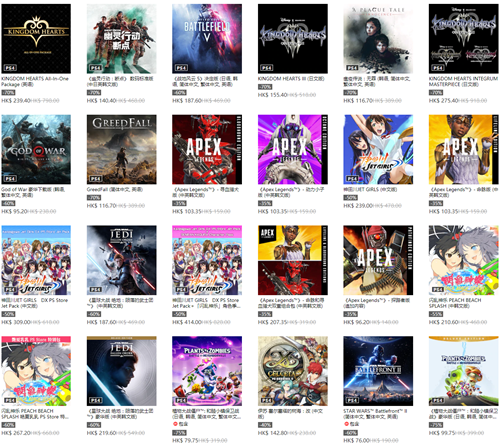Select the STAR WARS Battlefront II title link
500x446 pixels.
click(x=375, y=414)
